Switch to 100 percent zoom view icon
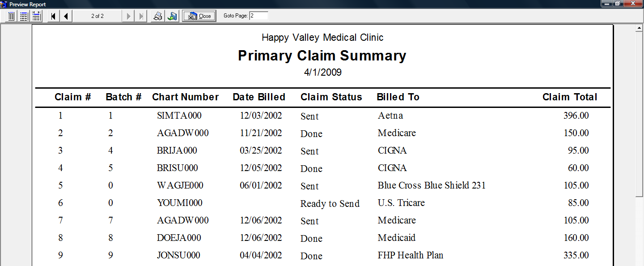The image size is (644, 266). click(24, 16)
